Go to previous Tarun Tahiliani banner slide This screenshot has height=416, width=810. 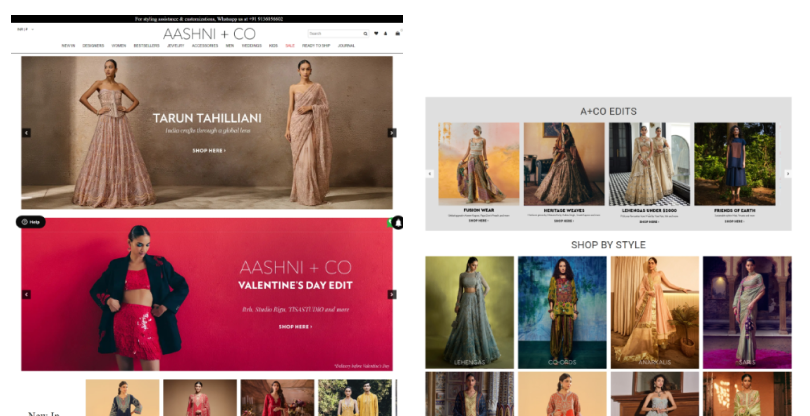click(26, 133)
